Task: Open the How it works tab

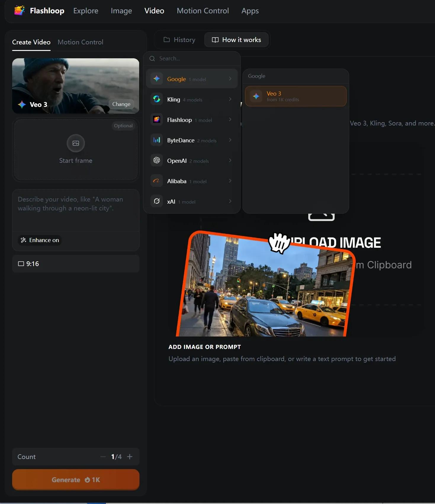Action: coord(236,40)
